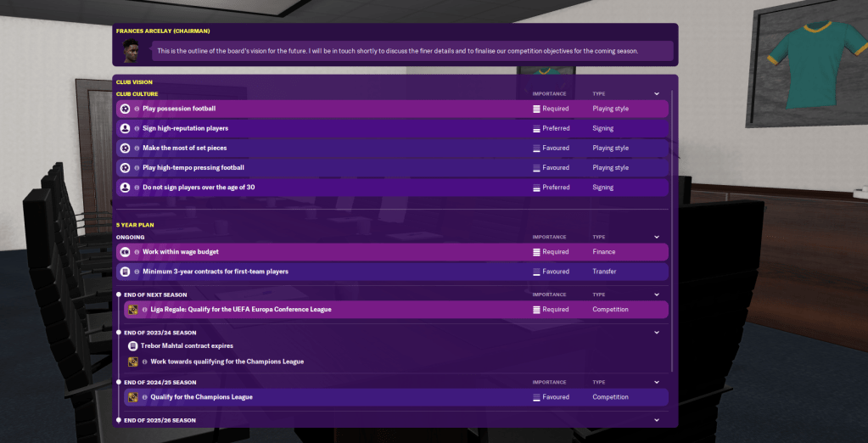Click the End of 2024/25 Season timeline marker
This screenshot has width=868, height=443.
tap(119, 383)
